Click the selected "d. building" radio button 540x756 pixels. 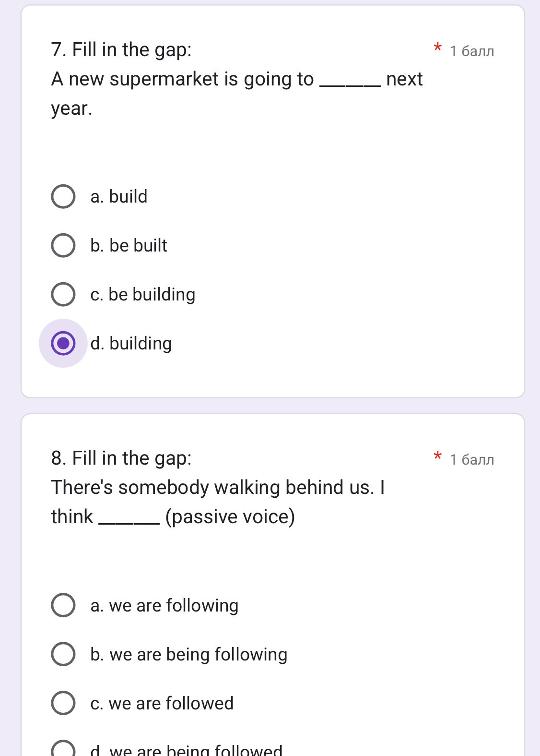[63, 343]
